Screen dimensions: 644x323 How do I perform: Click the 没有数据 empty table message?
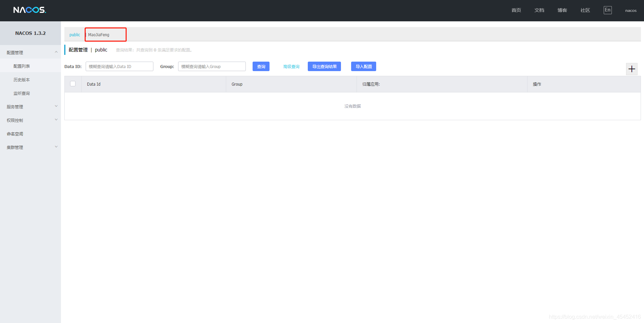pos(352,106)
